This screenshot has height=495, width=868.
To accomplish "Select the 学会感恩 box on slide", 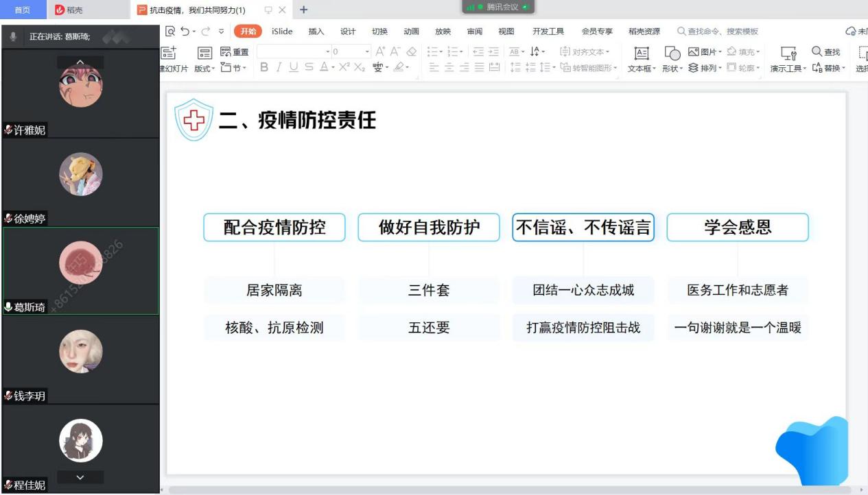I will (738, 228).
